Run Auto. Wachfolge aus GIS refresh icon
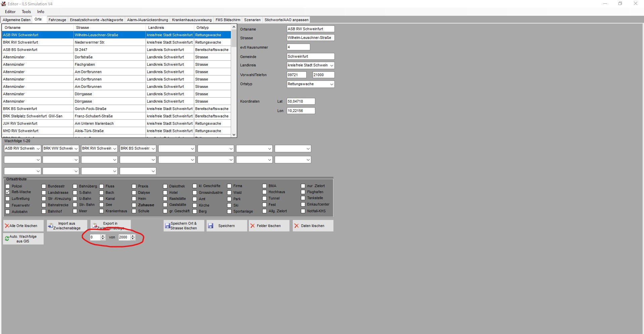Image resolution: width=644 pixels, height=334 pixels. point(7,239)
